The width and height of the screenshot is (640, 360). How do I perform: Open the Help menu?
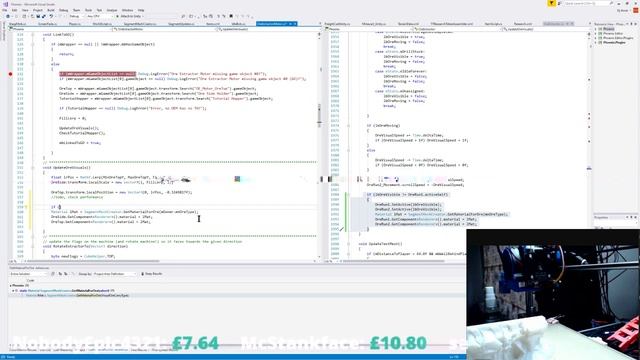pyautogui.click(x=141, y=10)
